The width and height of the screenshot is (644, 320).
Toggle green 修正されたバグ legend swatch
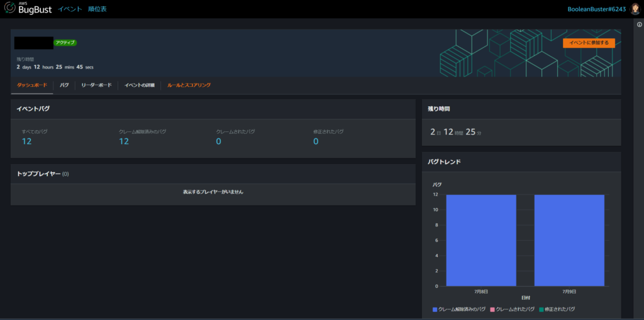(x=541, y=309)
